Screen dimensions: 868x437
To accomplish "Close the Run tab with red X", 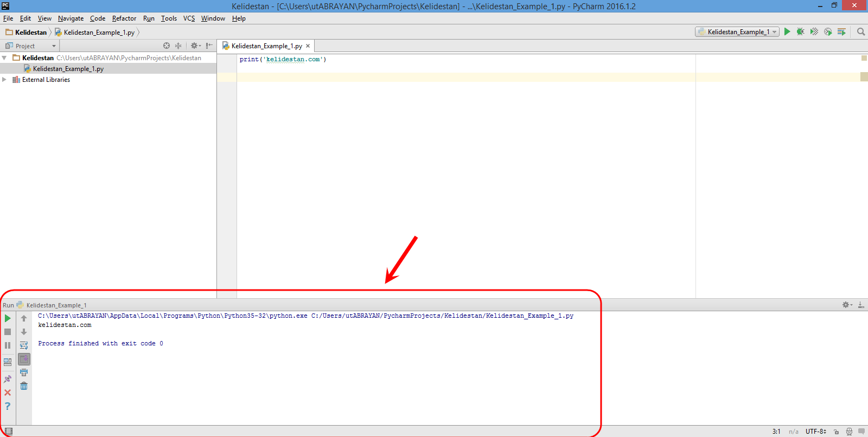I will coord(8,393).
